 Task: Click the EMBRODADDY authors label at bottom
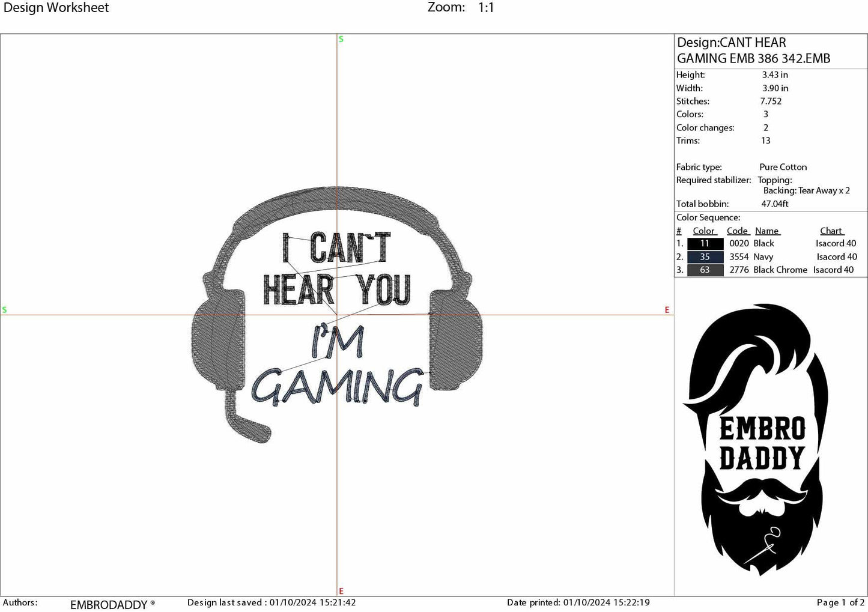pyautogui.click(x=109, y=605)
